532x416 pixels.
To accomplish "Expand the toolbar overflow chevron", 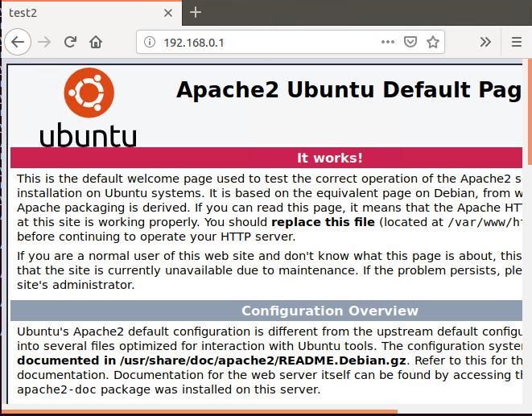I will click(x=485, y=42).
